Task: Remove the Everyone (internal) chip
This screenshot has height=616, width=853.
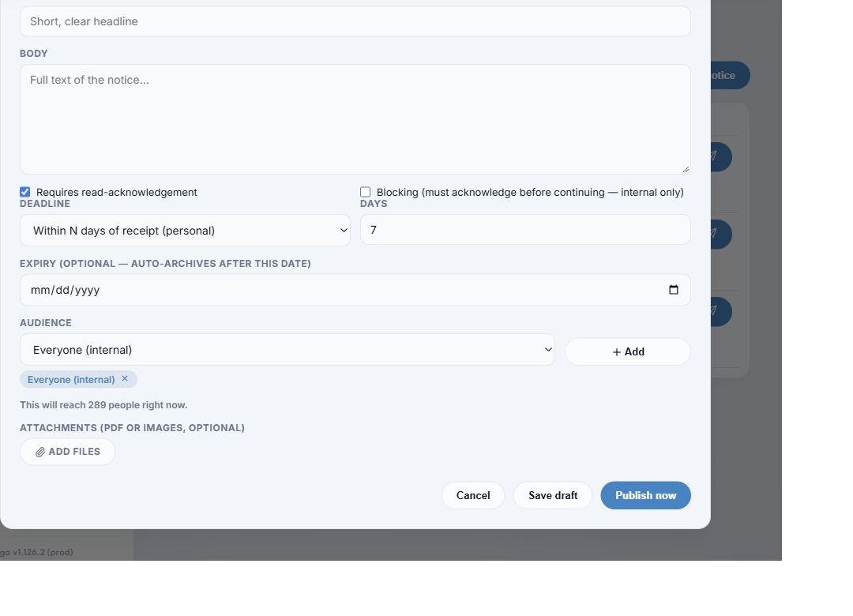Action: [x=125, y=379]
